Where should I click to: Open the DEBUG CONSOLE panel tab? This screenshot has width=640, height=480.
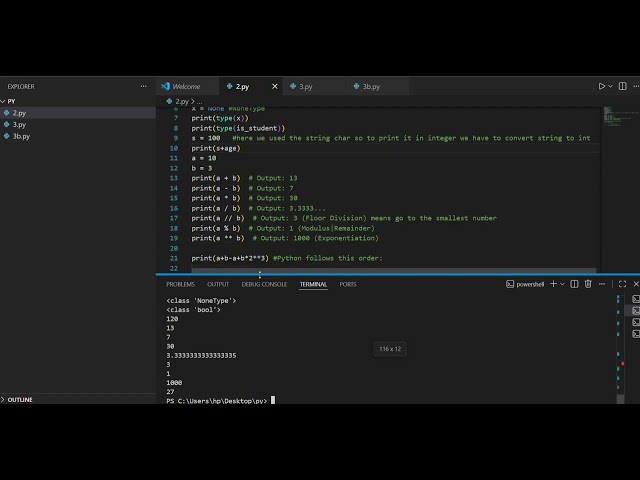click(264, 284)
